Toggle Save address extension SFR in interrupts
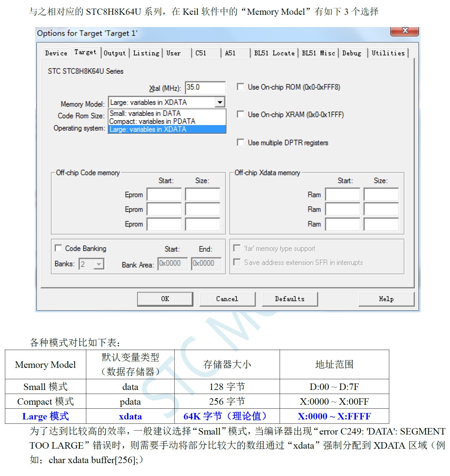This screenshot has width=450, height=476. point(237,262)
